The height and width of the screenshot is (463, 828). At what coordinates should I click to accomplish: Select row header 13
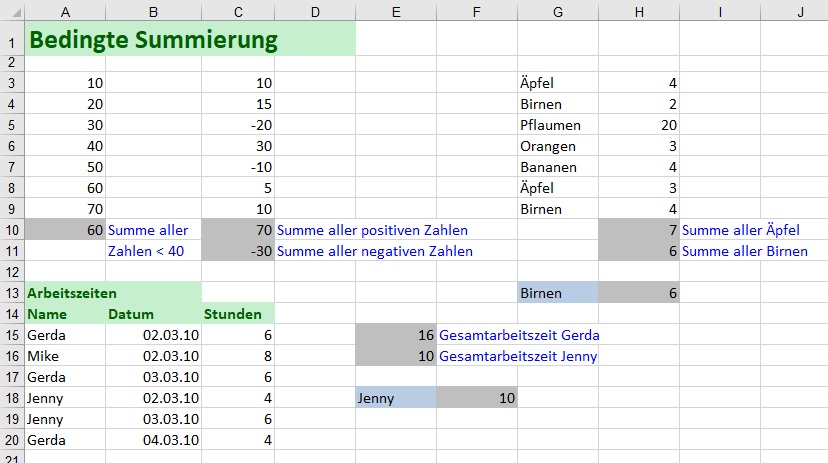pos(11,293)
